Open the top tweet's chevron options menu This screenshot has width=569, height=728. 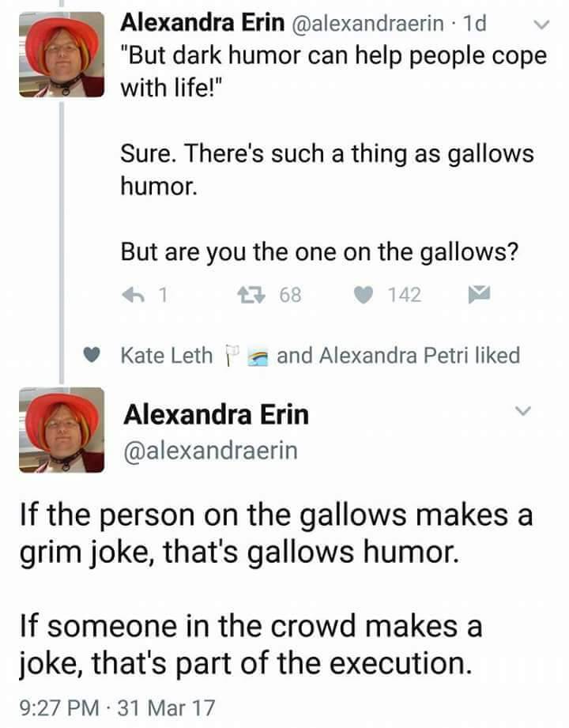[x=541, y=26]
